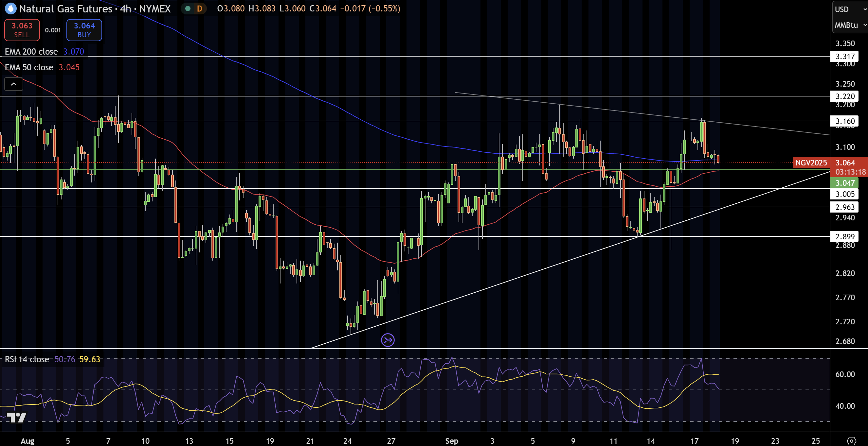868x446 pixels.
Task: Click the EMA 200 value 3.070
Action: pos(74,52)
